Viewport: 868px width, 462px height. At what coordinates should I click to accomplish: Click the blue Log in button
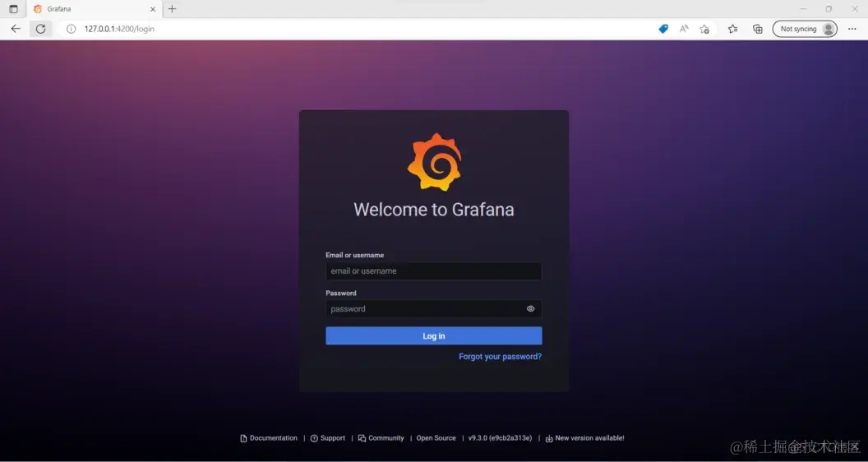coord(433,335)
